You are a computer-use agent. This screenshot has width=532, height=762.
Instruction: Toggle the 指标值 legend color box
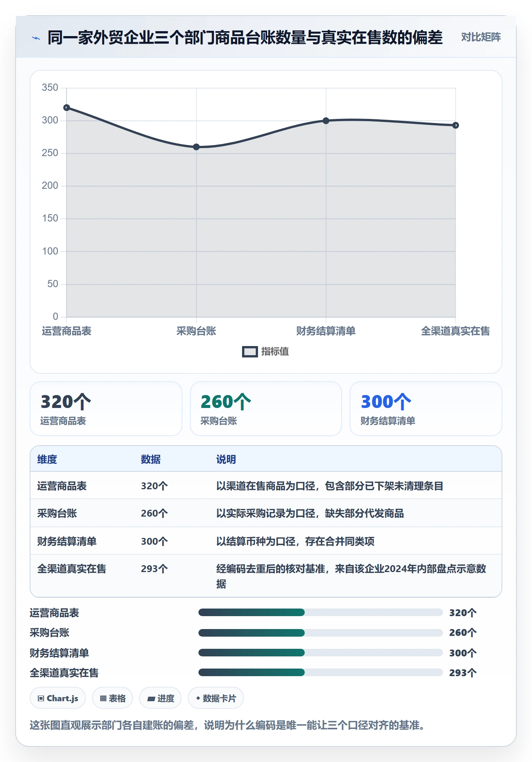(x=250, y=352)
